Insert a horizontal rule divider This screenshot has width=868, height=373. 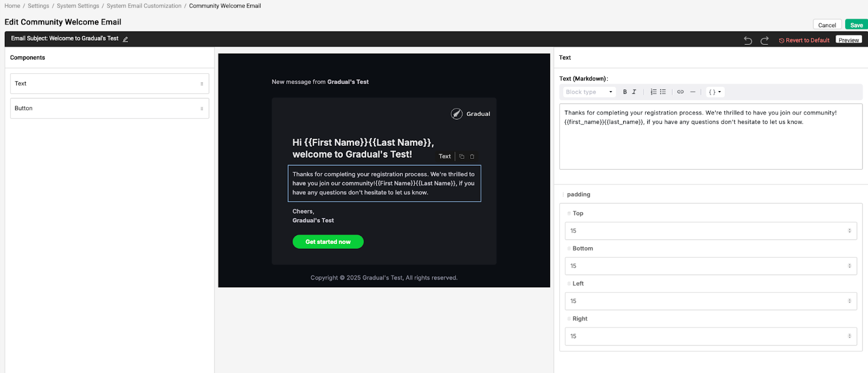pyautogui.click(x=693, y=92)
